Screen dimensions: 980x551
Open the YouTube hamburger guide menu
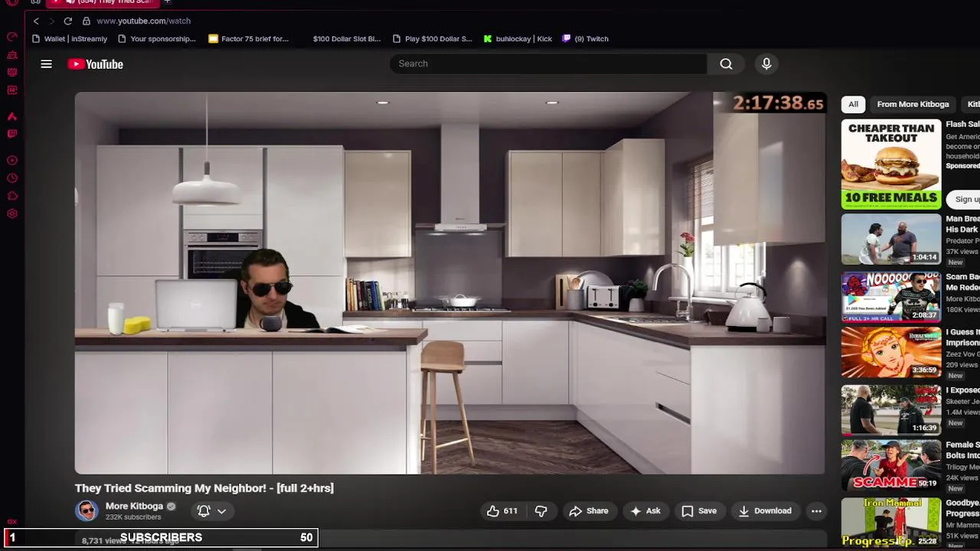[46, 64]
